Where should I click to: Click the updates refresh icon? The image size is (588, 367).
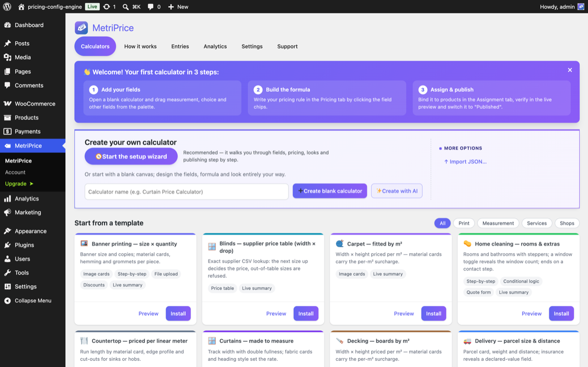click(107, 7)
